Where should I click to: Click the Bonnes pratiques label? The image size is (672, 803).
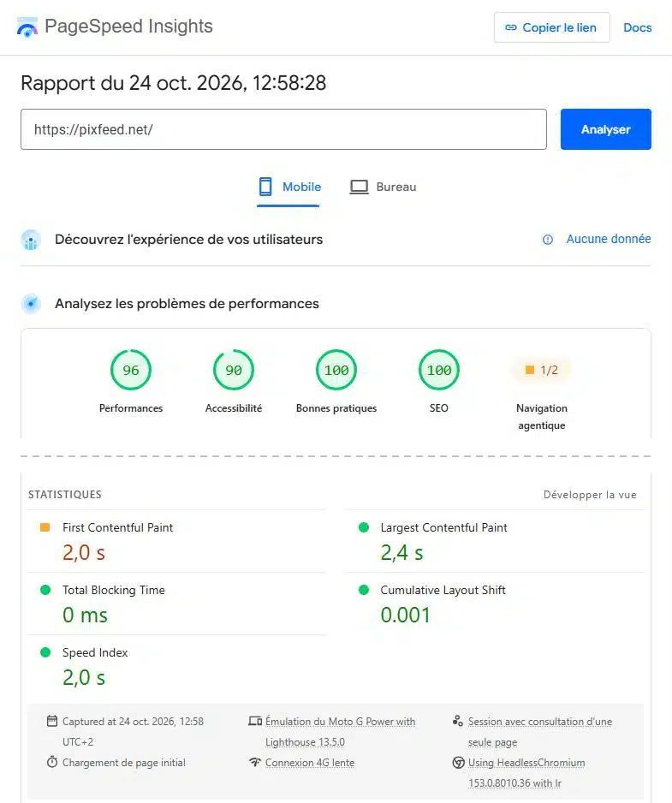coord(336,408)
